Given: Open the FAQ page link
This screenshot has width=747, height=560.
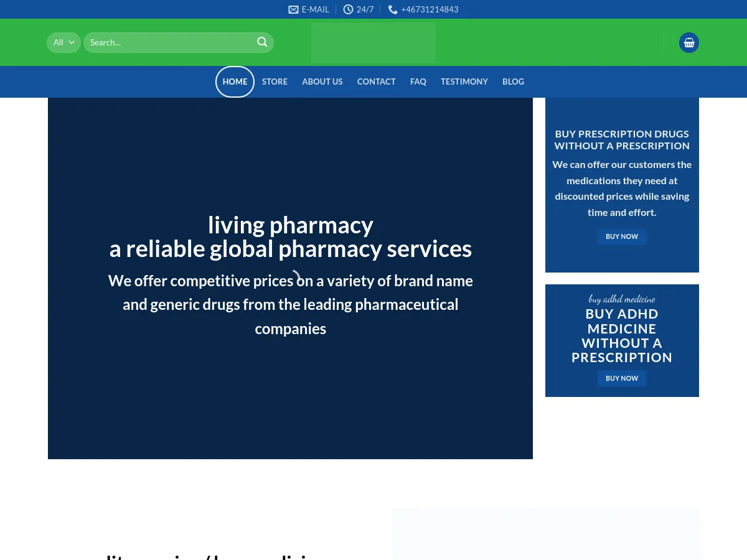Looking at the screenshot, I should pyautogui.click(x=418, y=82).
